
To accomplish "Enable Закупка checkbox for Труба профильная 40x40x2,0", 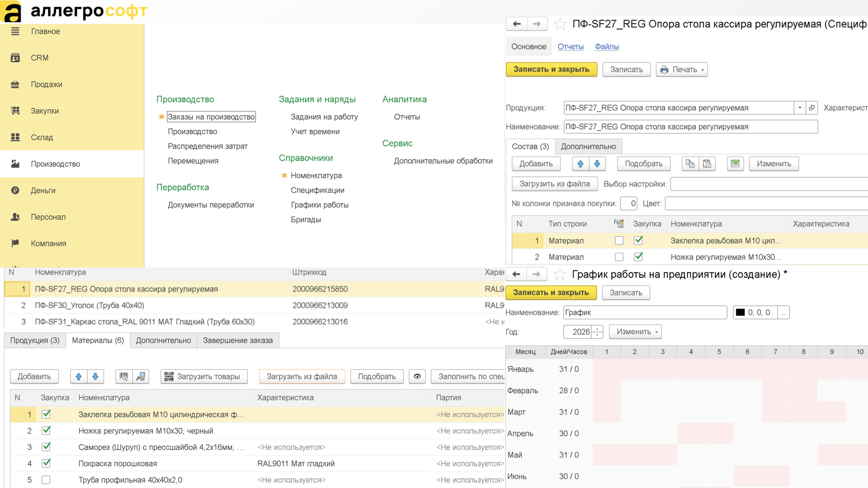I will (x=46, y=480).
